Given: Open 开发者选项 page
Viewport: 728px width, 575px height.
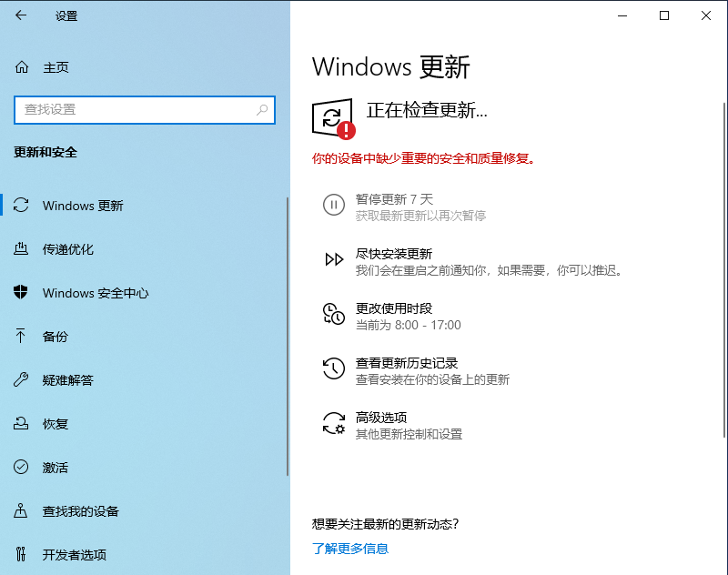Looking at the screenshot, I should (144, 554).
